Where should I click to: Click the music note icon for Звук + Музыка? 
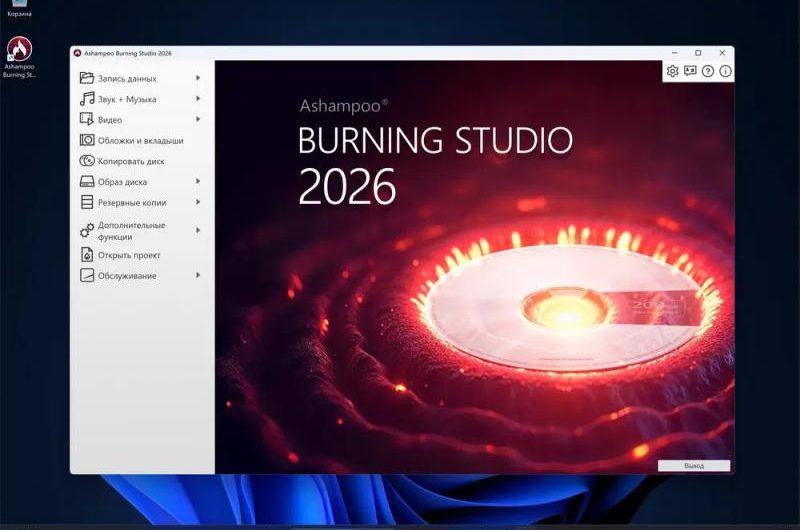pos(87,98)
